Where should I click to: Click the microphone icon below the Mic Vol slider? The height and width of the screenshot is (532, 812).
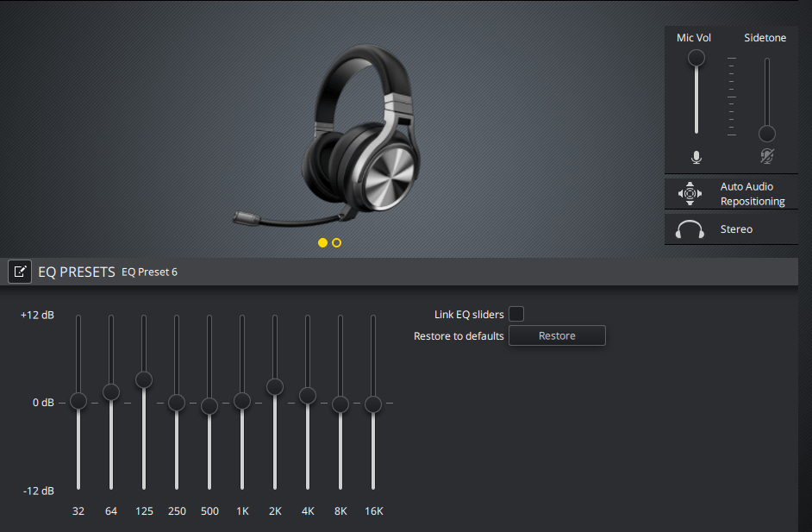click(696, 157)
